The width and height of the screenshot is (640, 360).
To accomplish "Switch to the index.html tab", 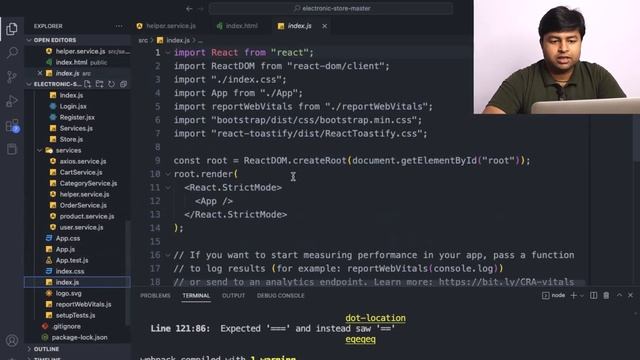I will 238,26.
